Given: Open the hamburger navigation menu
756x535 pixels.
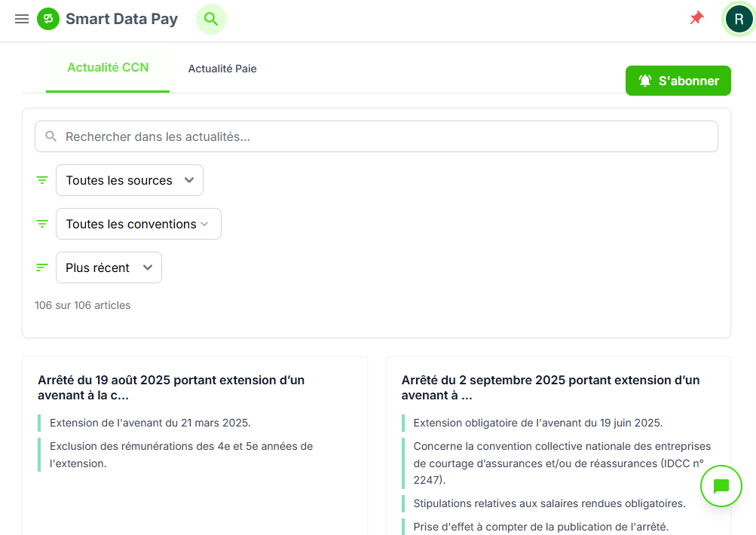Looking at the screenshot, I should click(x=22, y=19).
